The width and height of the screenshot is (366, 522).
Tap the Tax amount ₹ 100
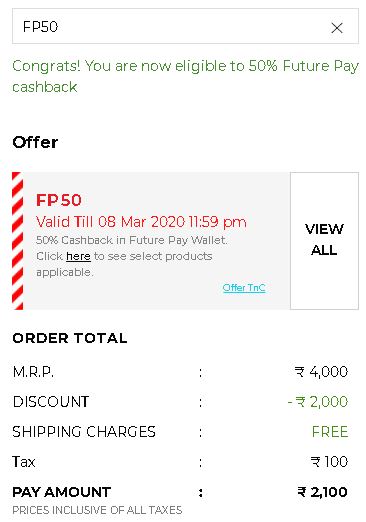click(x=329, y=462)
